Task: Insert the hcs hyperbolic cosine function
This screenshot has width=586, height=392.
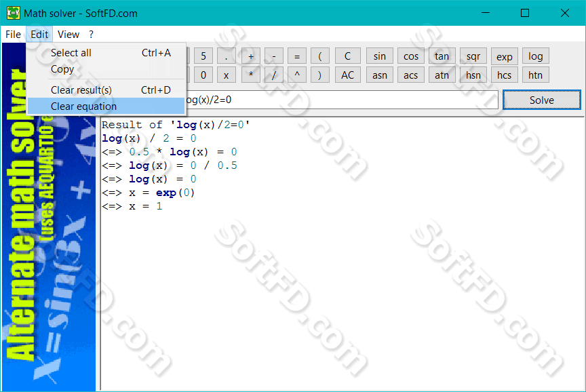Action: pyautogui.click(x=504, y=75)
